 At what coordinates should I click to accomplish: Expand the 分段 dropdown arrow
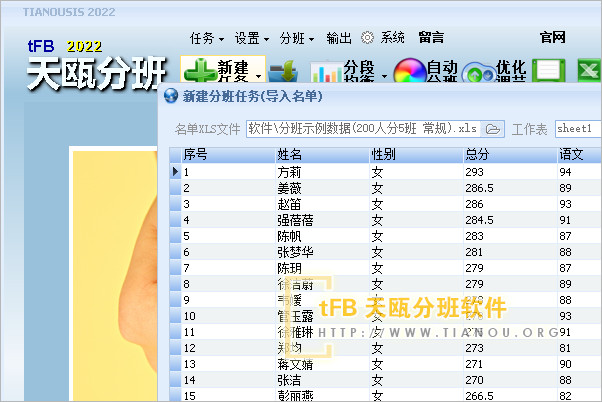coord(384,76)
